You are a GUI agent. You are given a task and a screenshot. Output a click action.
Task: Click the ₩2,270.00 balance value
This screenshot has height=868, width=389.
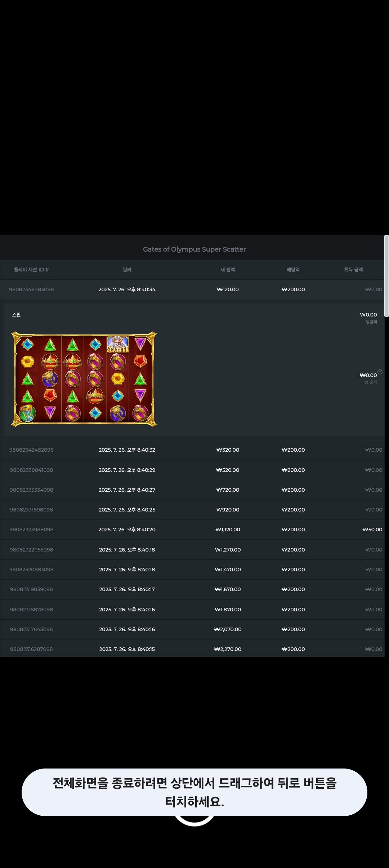228,649
